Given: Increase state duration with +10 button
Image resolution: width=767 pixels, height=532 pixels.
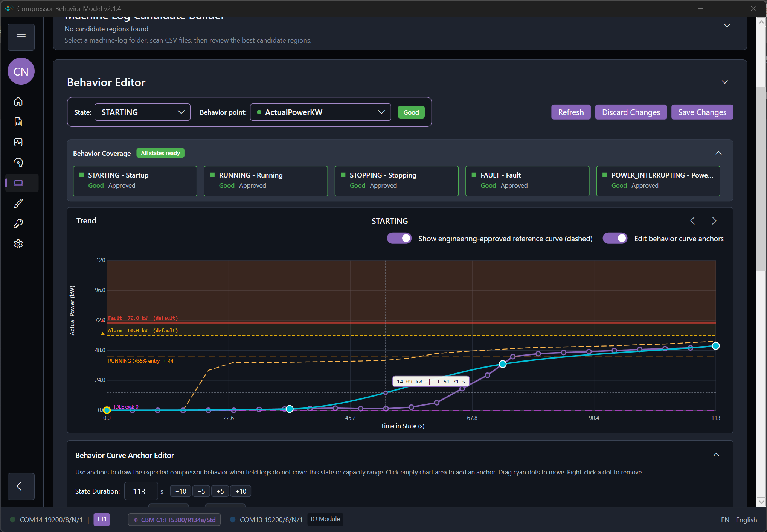Looking at the screenshot, I should [241, 491].
